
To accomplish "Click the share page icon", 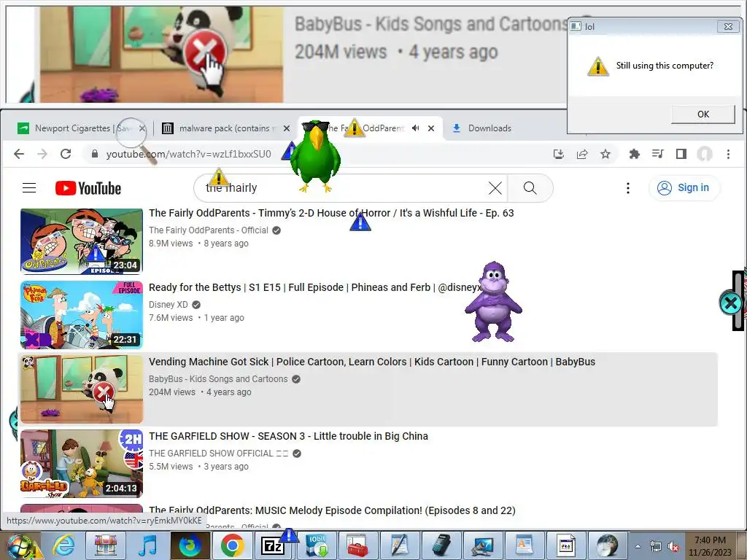I will tap(581, 154).
